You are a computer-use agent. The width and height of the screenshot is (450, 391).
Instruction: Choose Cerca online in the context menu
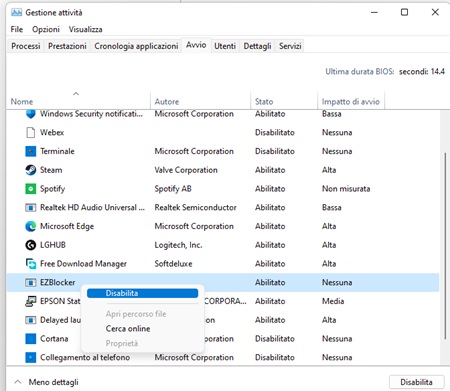pos(128,329)
